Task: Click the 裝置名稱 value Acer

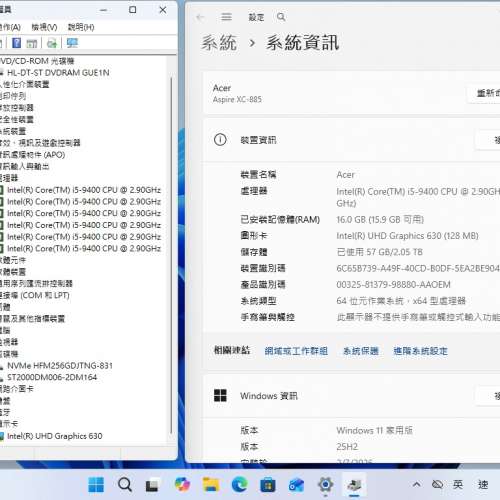Action: (x=345, y=175)
